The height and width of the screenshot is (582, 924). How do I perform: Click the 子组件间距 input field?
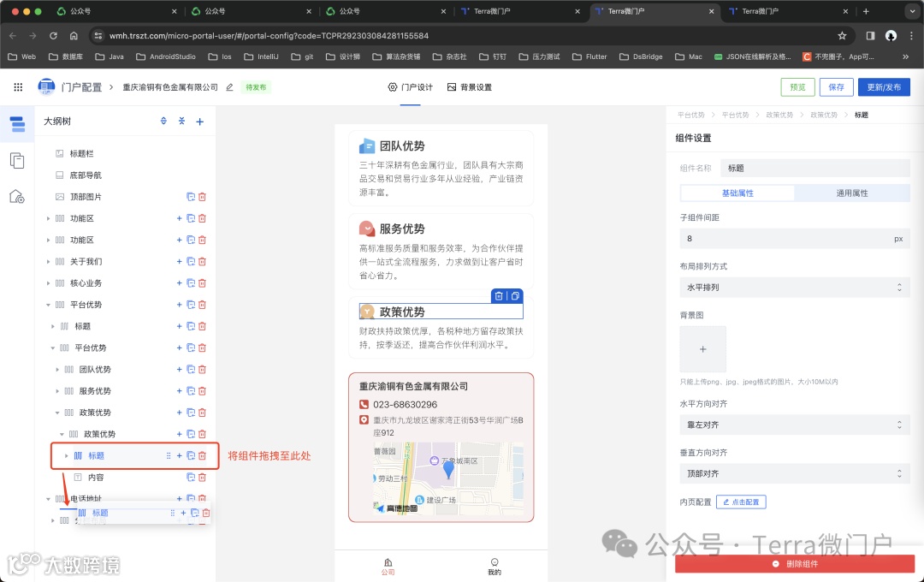point(794,239)
